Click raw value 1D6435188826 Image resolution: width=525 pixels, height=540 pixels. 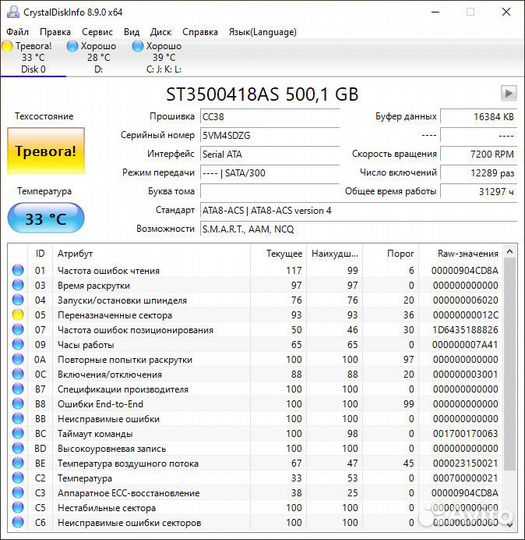coord(465,330)
